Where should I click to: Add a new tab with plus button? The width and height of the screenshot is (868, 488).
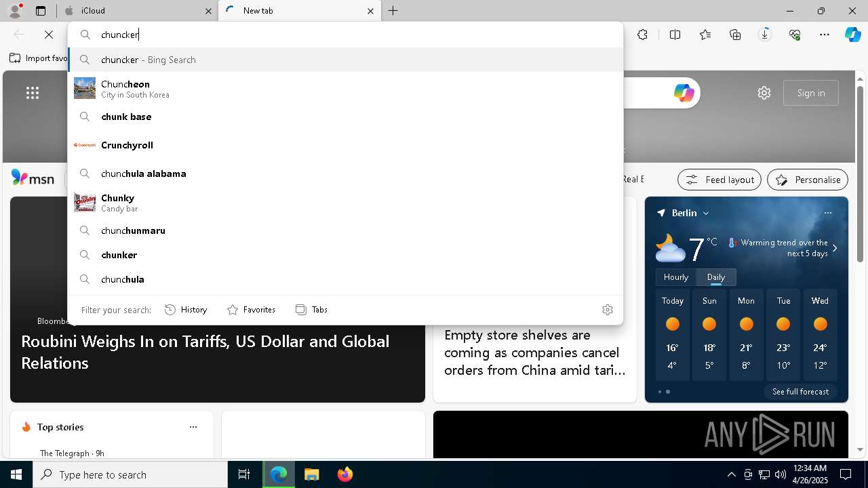point(393,11)
